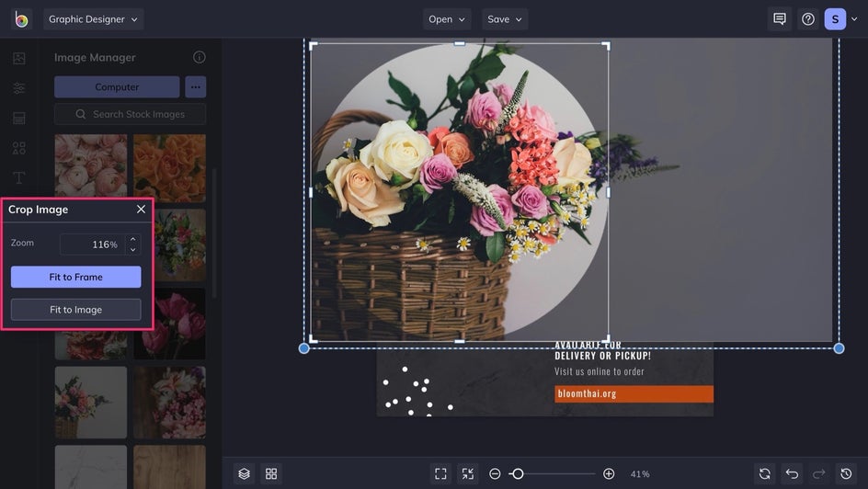Click the redo arrow icon
The height and width of the screenshot is (489, 868).
(x=818, y=474)
